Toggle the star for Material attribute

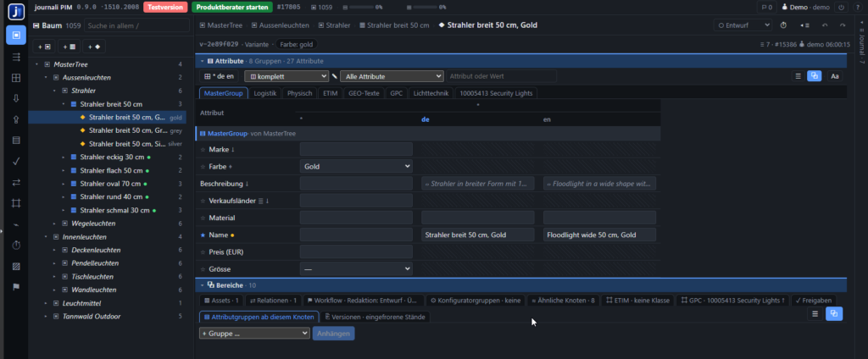coord(203,218)
